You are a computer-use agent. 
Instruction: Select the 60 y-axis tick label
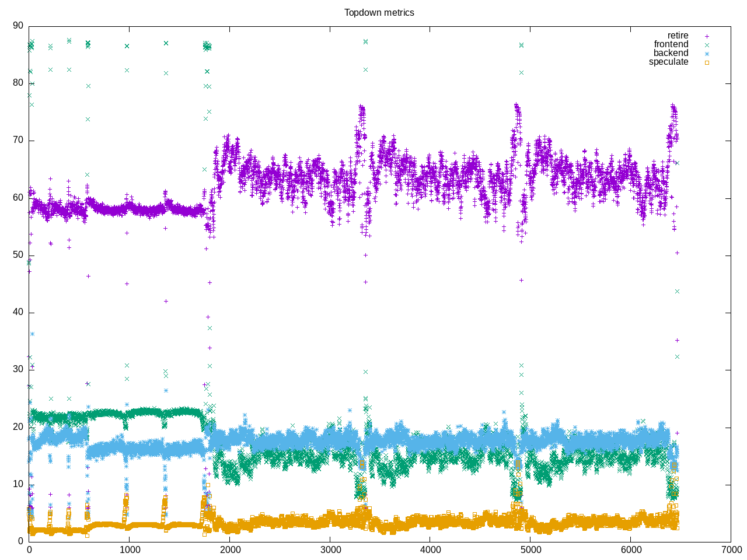point(18,198)
